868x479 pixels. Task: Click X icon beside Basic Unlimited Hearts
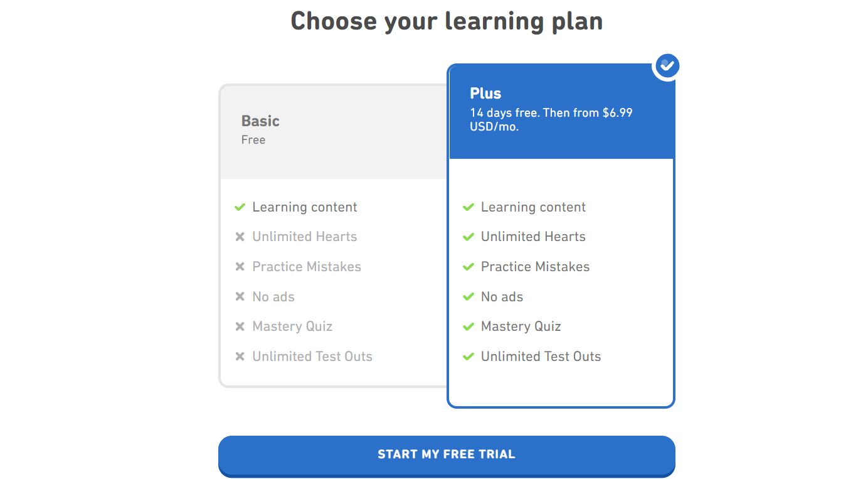pos(240,237)
